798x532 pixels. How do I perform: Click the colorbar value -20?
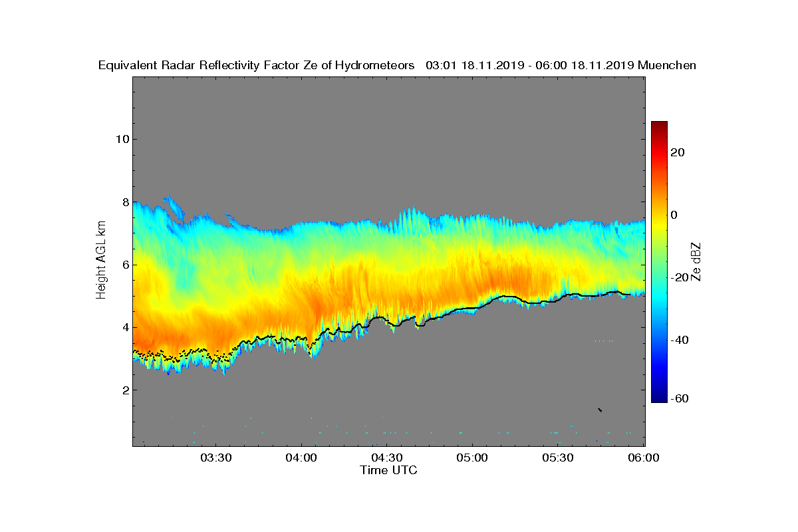click(680, 277)
